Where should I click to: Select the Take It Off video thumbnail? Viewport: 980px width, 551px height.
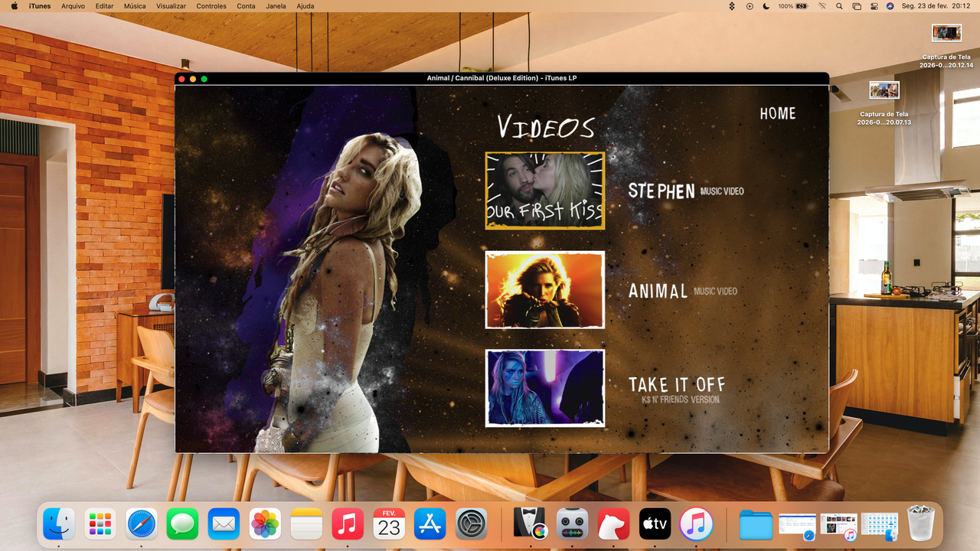545,388
